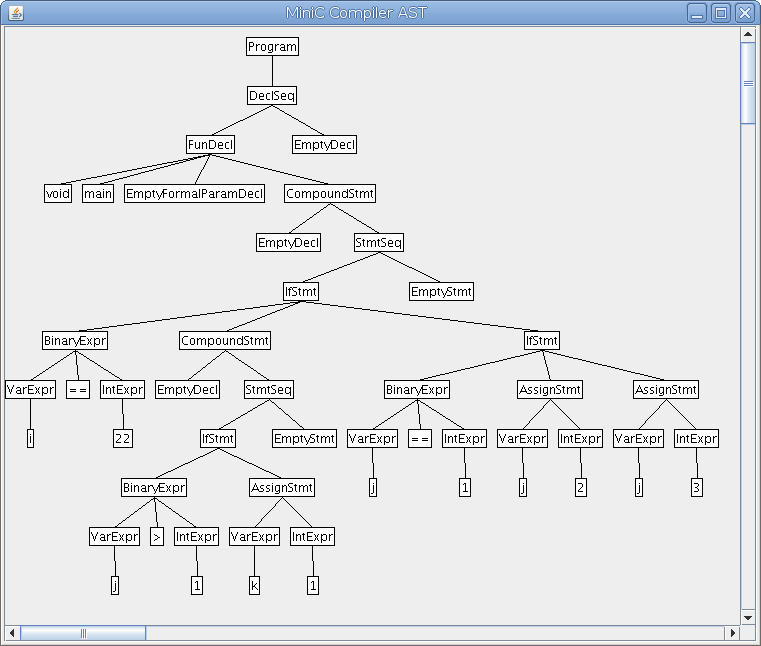Select the variable i leaf node
Viewport: 761px width, 646px height.
tap(30, 438)
